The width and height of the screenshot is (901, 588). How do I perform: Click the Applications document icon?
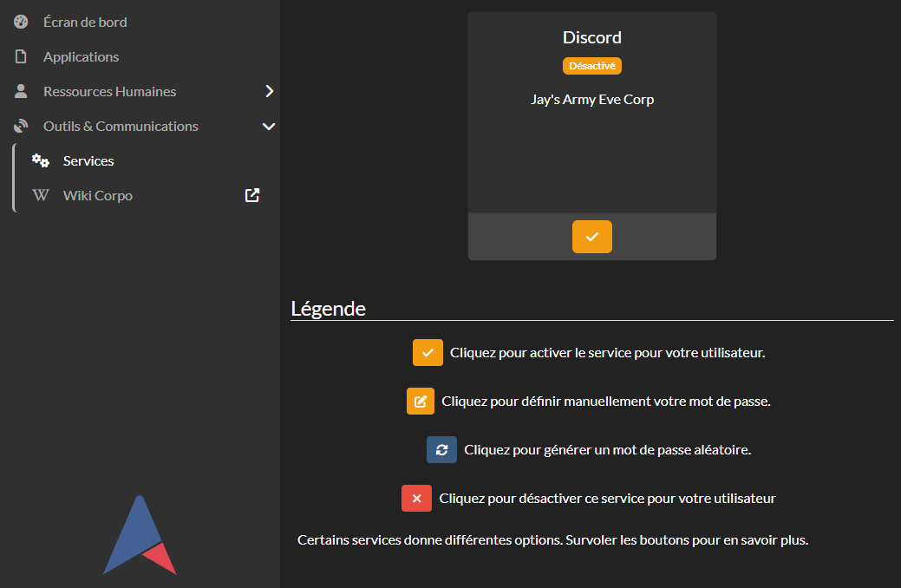(x=21, y=56)
